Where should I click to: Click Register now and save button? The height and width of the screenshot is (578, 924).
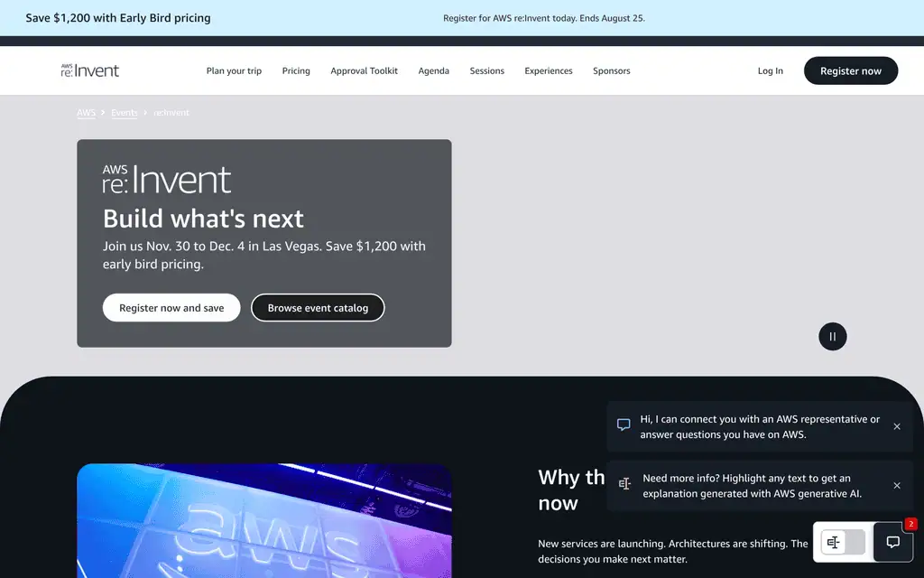pyautogui.click(x=171, y=308)
